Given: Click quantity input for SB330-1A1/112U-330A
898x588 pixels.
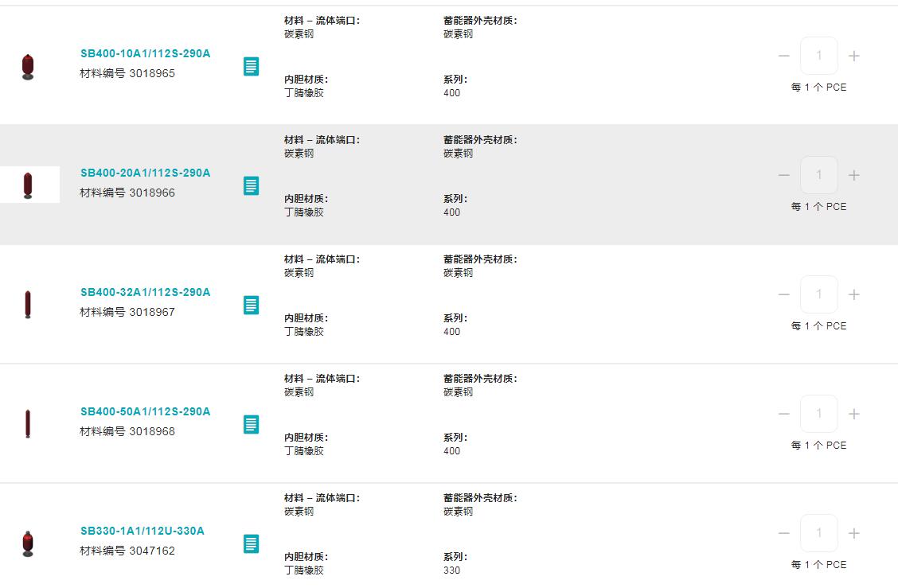Looking at the screenshot, I should pyautogui.click(x=818, y=533).
